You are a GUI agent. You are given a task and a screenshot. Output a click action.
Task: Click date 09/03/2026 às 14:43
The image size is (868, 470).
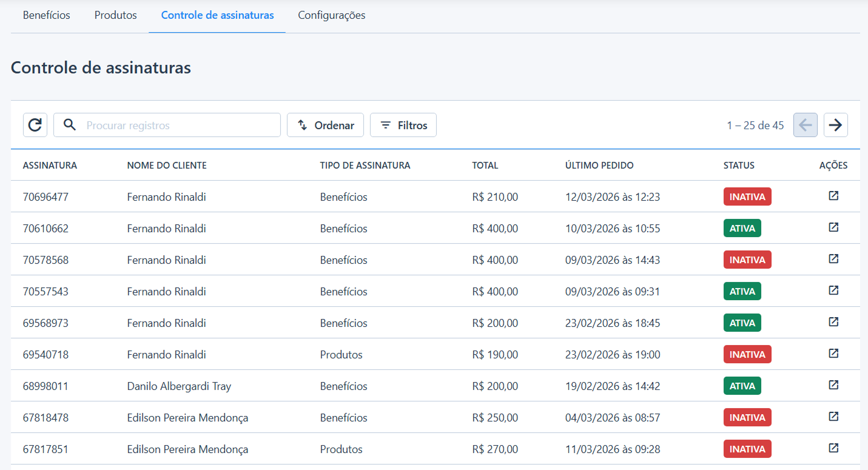613,260
